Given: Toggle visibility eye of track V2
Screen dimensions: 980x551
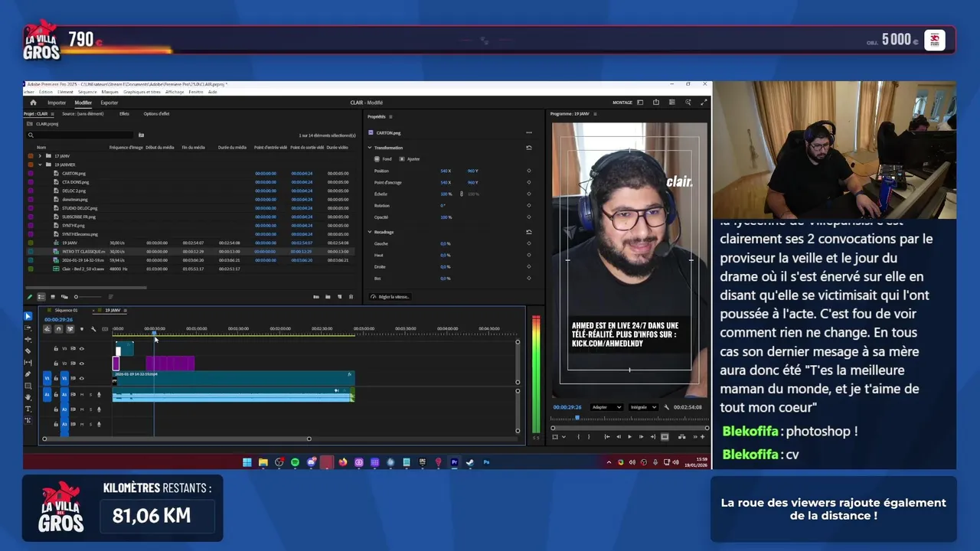Looking at the screenshot, I should (x=82, y=364).
